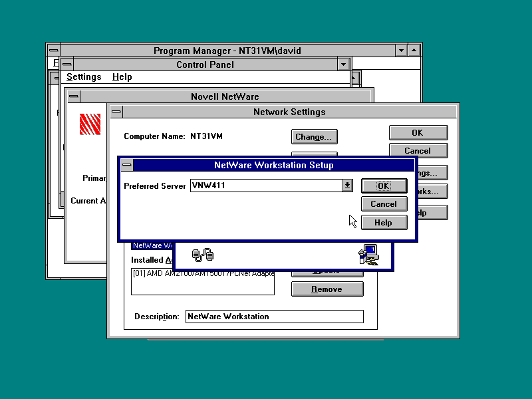This screenshot has width=532, height=399.
Task: Minimize the Program Manager window
Action: click(401, 51)
